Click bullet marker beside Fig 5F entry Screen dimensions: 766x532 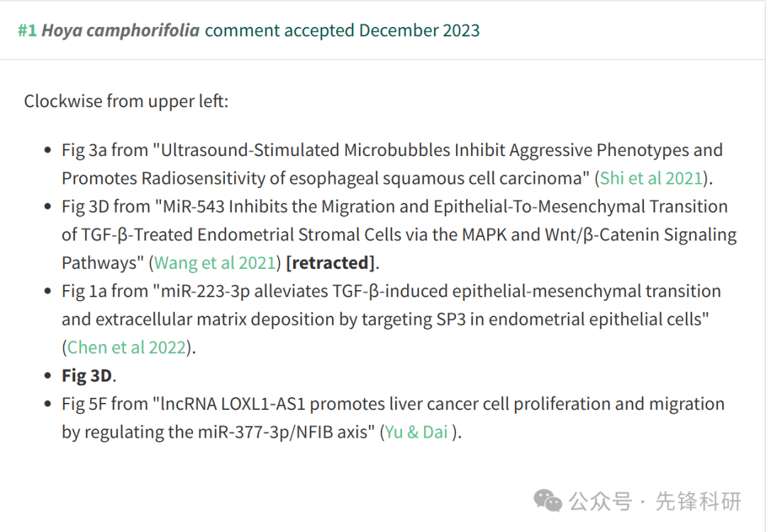click(48, 404)
